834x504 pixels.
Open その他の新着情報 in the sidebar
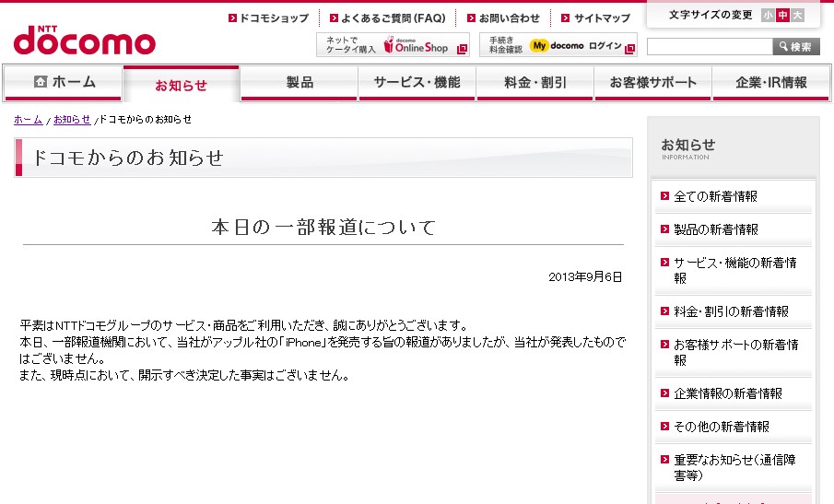pyautogui.click(x=722, y=427)
